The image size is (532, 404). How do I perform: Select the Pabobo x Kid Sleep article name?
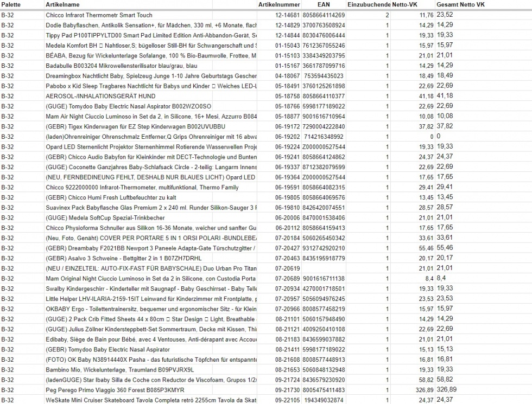151,86
